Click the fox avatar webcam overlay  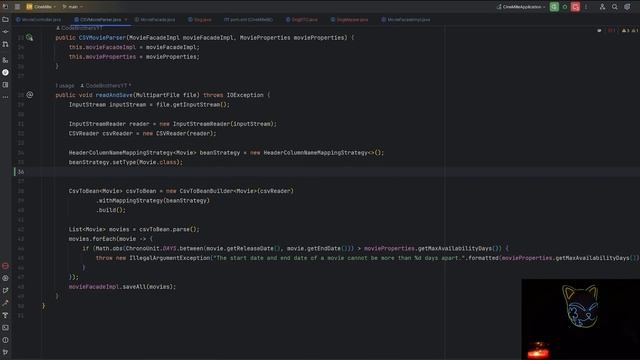[x=581, y=319]
